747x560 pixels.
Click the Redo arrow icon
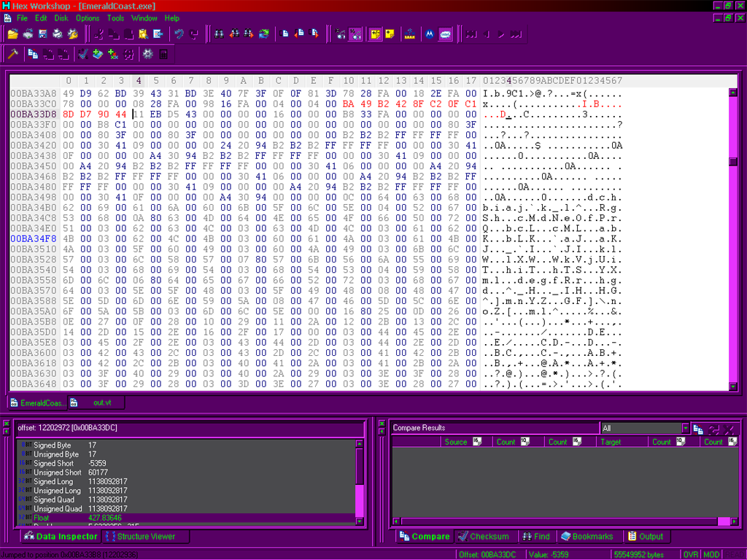(x=194, y=34)
